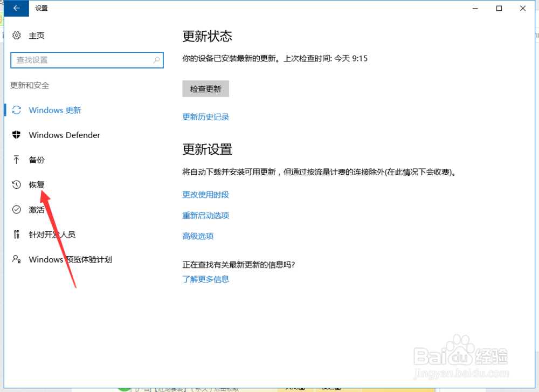Click the 针对开发人员 tools icon
This screenshot has height=392, width=539.
[x=17, y=235]
